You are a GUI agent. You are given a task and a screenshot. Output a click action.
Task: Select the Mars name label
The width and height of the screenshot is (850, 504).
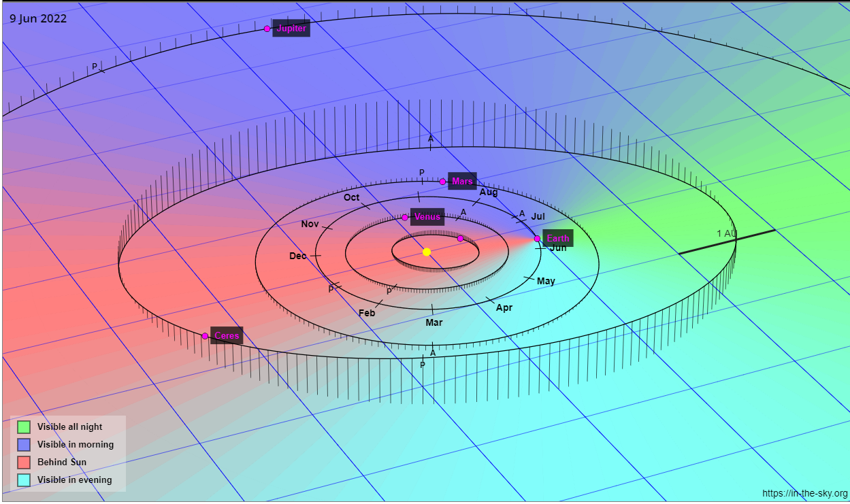462,181
